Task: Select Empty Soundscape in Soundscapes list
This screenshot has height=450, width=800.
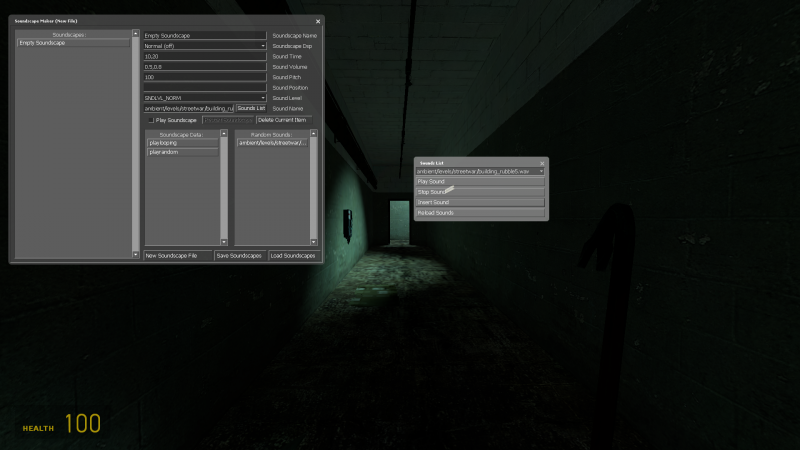Action: [x=73, y=43]
